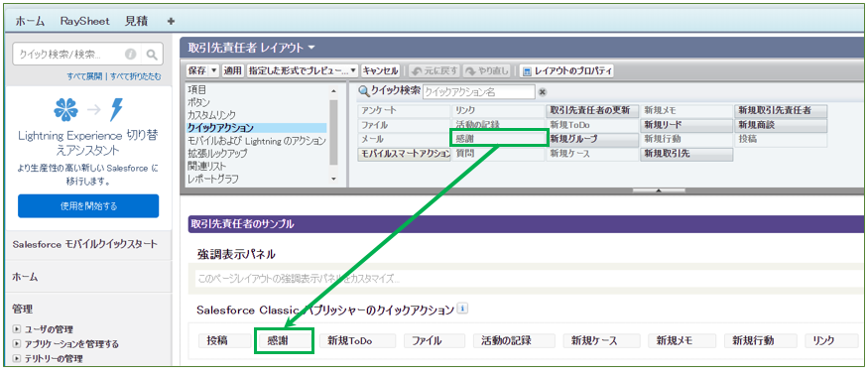
Task: Add a new tab with the plus icon
Action: 171,21
